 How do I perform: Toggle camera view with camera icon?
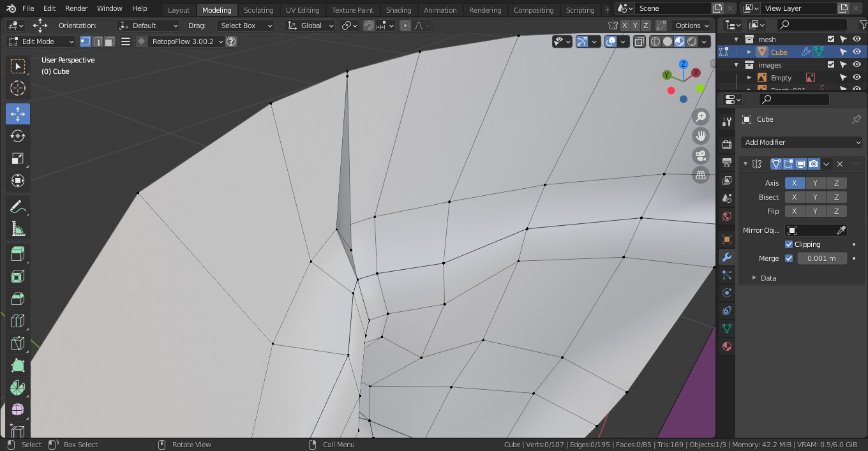click(701, 156)
